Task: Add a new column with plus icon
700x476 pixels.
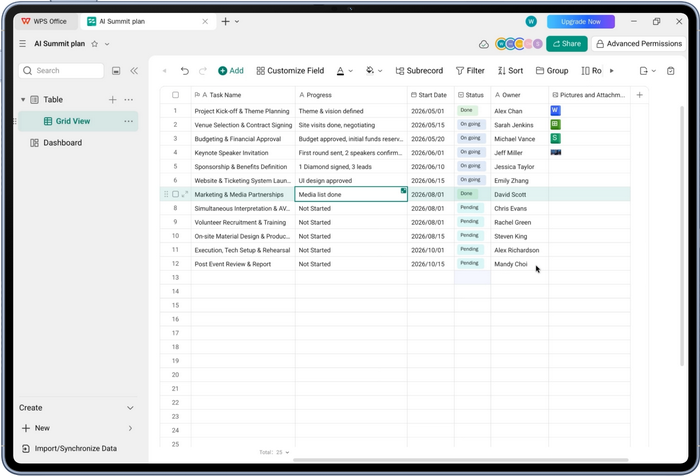Action: point(639,95)
